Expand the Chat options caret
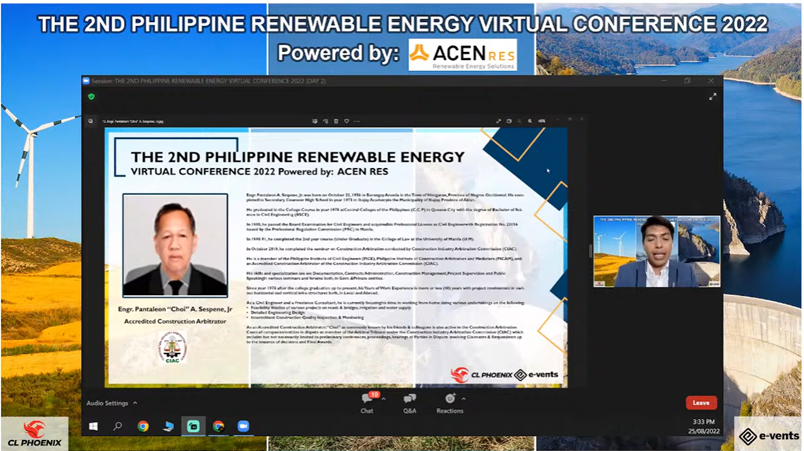The image size is (804, 451). click(x=384, y=398)
